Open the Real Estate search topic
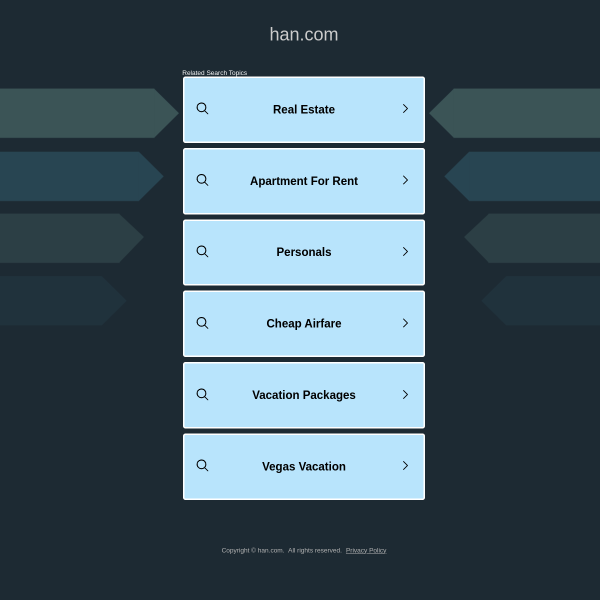Screen dimensions: 600x600 coord(304,110)
